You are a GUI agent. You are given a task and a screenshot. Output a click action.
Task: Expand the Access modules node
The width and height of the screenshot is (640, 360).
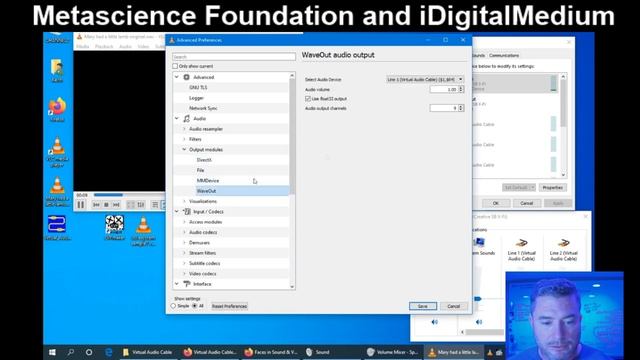(184, 222)
